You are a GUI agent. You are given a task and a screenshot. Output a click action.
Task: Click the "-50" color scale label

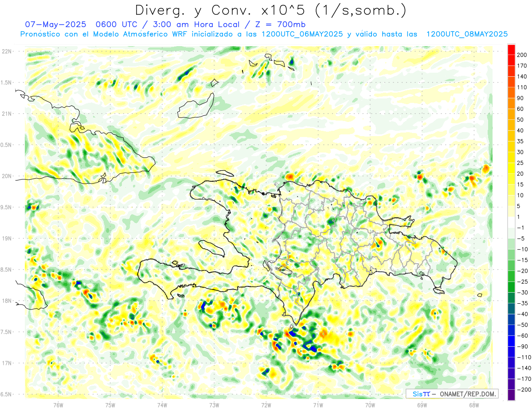pos(523,325)
